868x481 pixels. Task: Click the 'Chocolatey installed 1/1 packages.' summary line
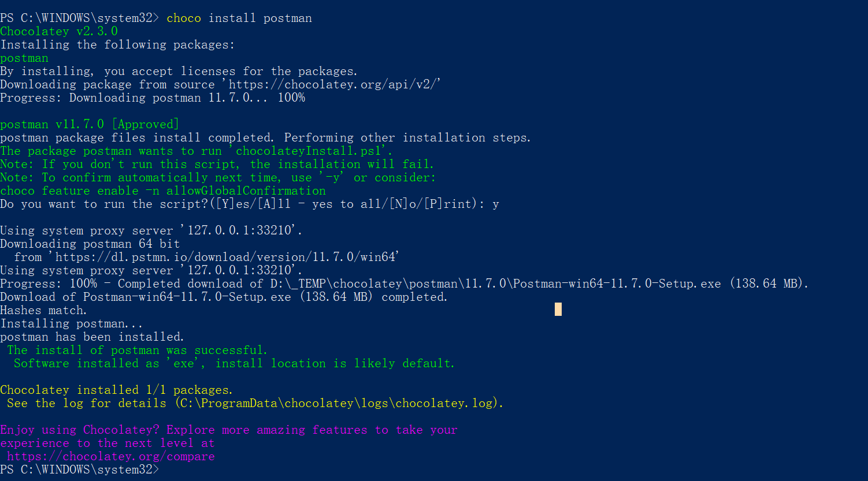116,390
